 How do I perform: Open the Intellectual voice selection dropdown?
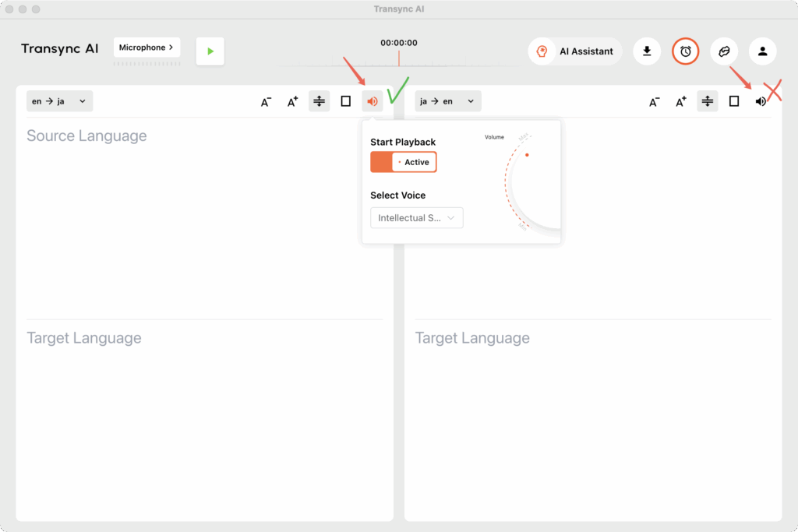(x=416, y=218)
